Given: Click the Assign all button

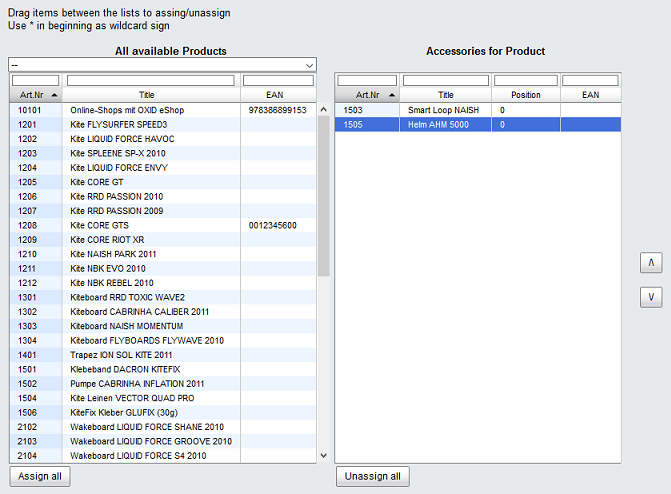Looking at the screenshot, I should (x=40, y=476).
